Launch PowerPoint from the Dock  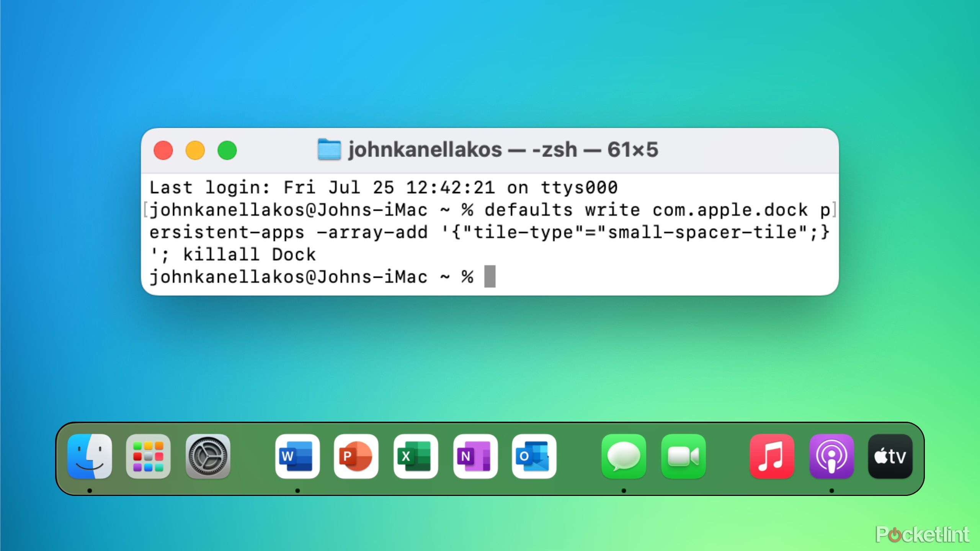[356, 456]
